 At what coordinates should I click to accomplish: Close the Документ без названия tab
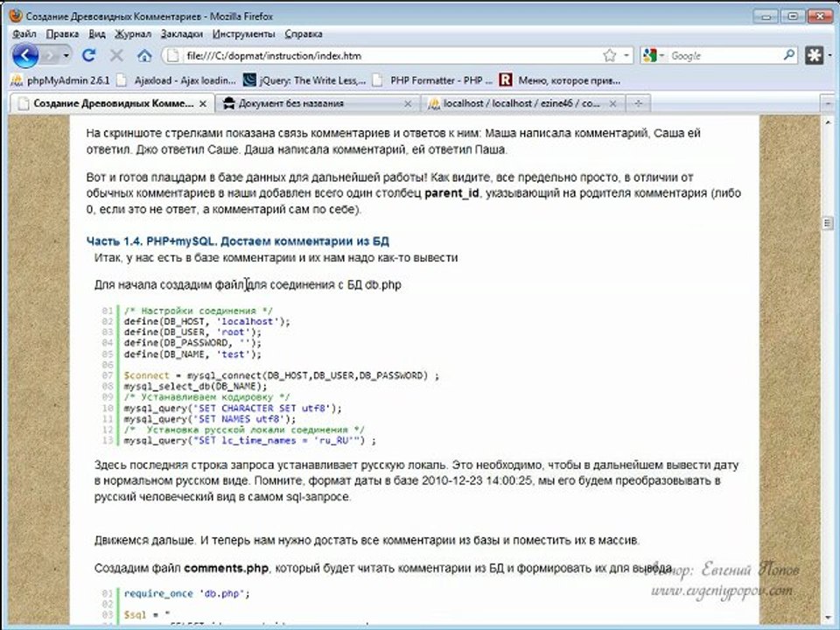tap(408, 103)
